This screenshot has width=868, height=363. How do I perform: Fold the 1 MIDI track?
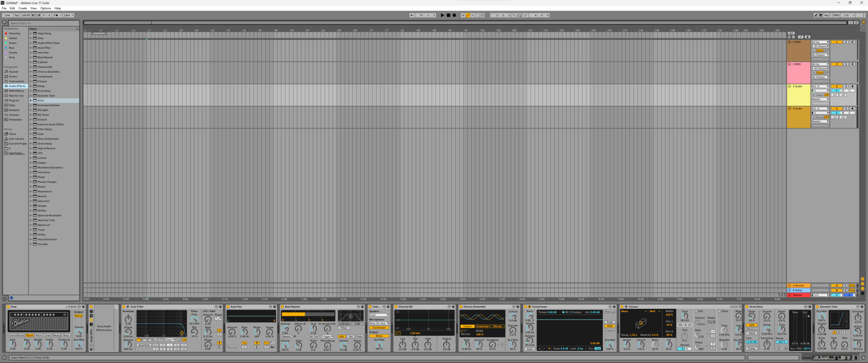tap(789, 42)
